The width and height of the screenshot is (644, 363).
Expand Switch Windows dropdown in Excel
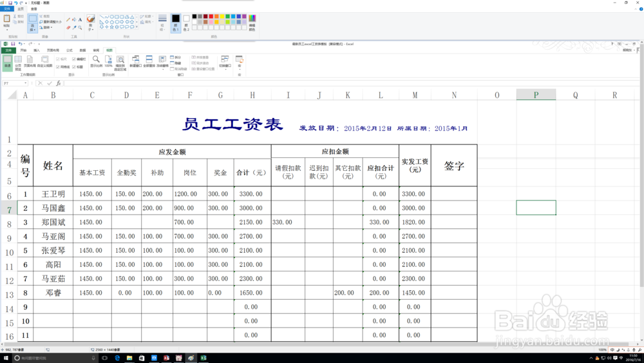(225, 70)
